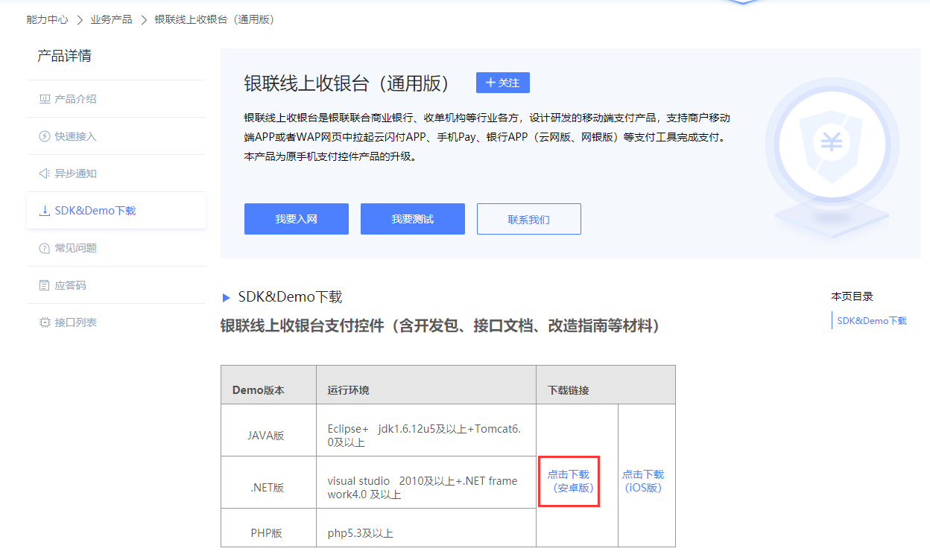Viewport: 930px width, 560px height.
Task: Select the 快速接入 lightning icon
Action: coord(44,136)
